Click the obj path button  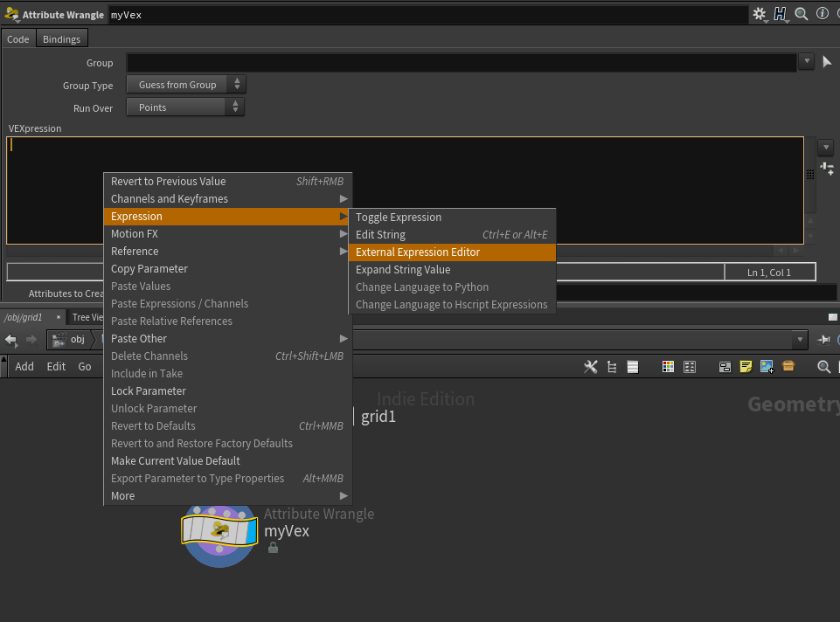[x=70, y=340]
